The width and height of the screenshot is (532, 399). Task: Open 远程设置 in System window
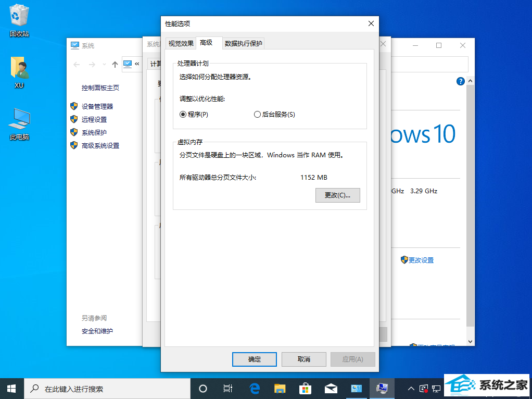point(94,119)
